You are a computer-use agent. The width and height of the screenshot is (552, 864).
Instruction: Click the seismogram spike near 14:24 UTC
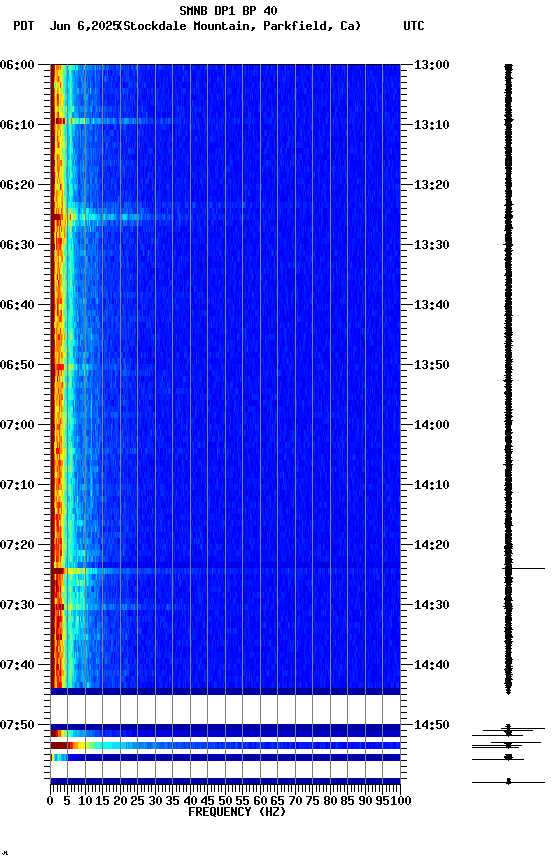click(523, 568)
